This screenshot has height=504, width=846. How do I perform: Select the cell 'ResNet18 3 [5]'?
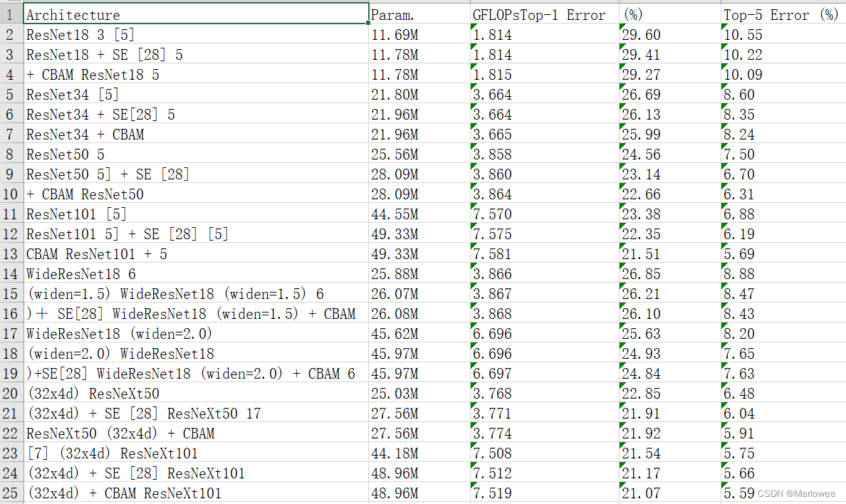click(x=197, y=35)
